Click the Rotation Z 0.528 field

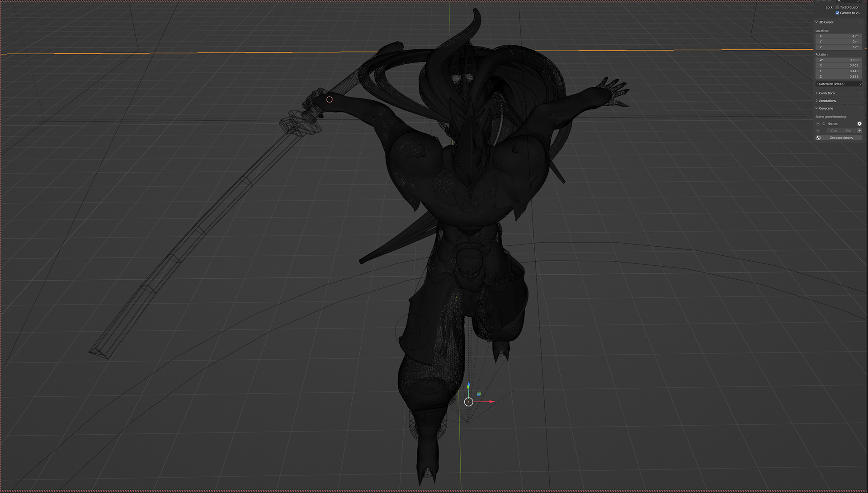click(x=839, y=76)
